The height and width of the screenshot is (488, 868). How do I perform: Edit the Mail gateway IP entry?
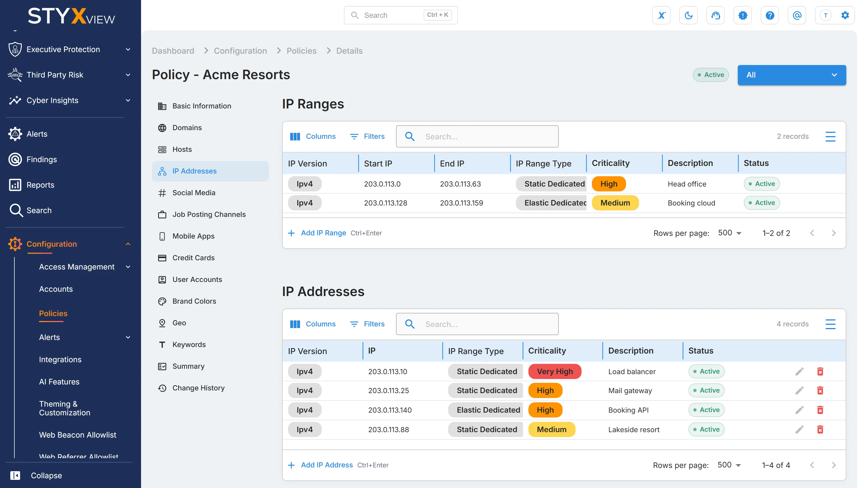[x=799, y=391]
